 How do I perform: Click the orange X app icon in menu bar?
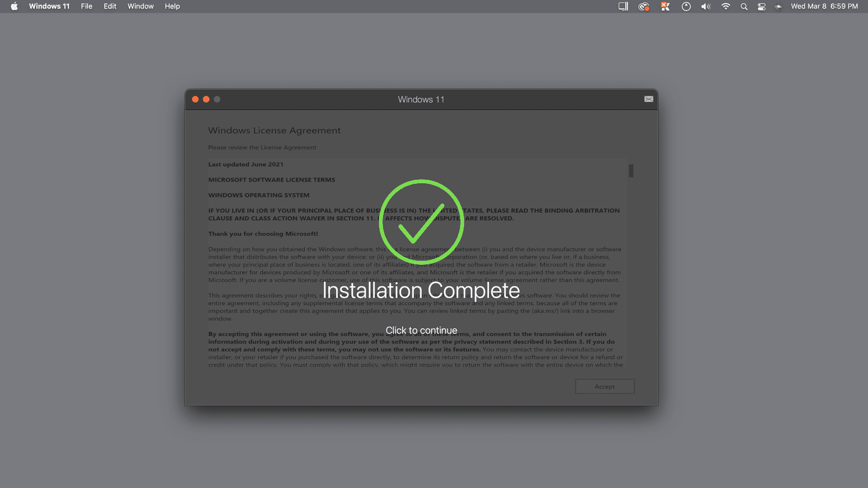[665, 6]
